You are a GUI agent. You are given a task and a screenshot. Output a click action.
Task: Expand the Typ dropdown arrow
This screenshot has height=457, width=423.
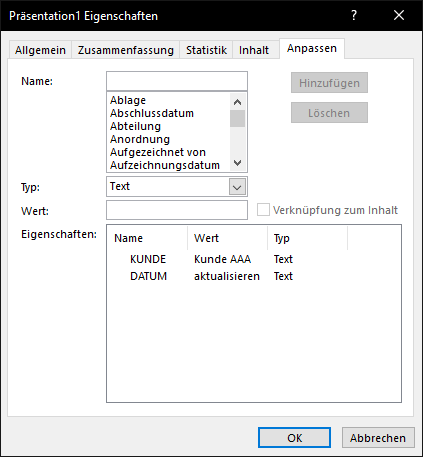237,187
